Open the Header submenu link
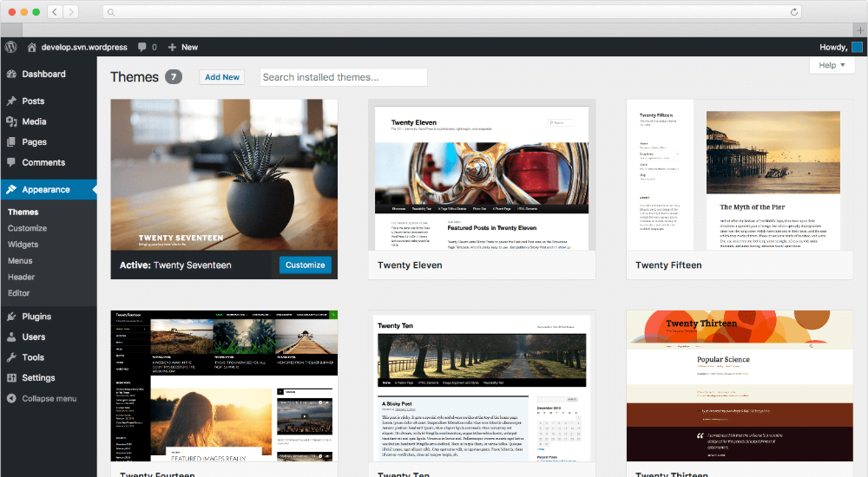This screenshot has width=868, height=477. [x=21, y=277]
